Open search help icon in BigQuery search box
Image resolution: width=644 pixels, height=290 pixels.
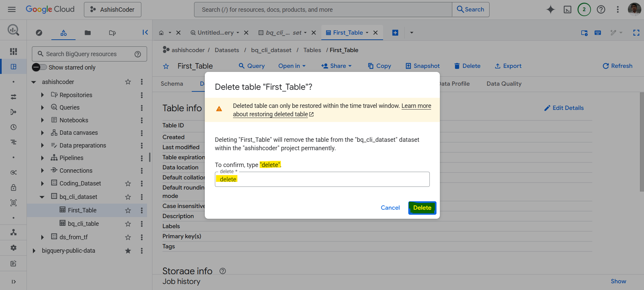(x=138, y=54)
